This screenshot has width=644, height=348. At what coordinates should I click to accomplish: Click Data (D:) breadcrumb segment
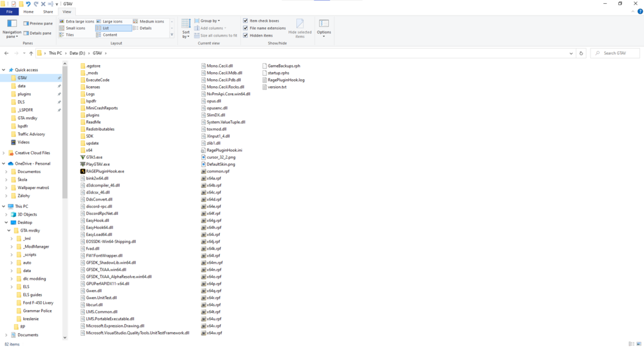[x=77, y=53]
